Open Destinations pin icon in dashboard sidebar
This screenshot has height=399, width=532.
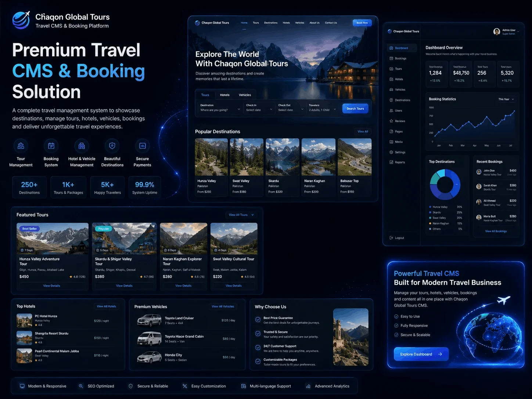click(x=391, y=100)
